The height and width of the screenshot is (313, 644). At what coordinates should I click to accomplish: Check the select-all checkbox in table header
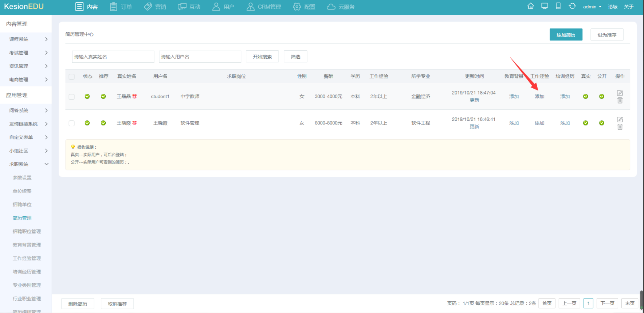click(x=72, y=77)
